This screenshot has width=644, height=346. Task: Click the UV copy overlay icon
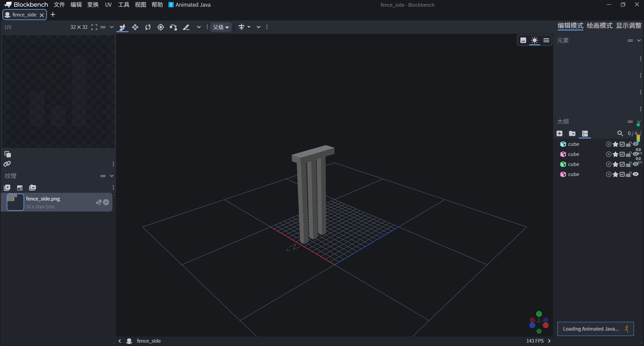pyautogui.click(x=8, y=154)
